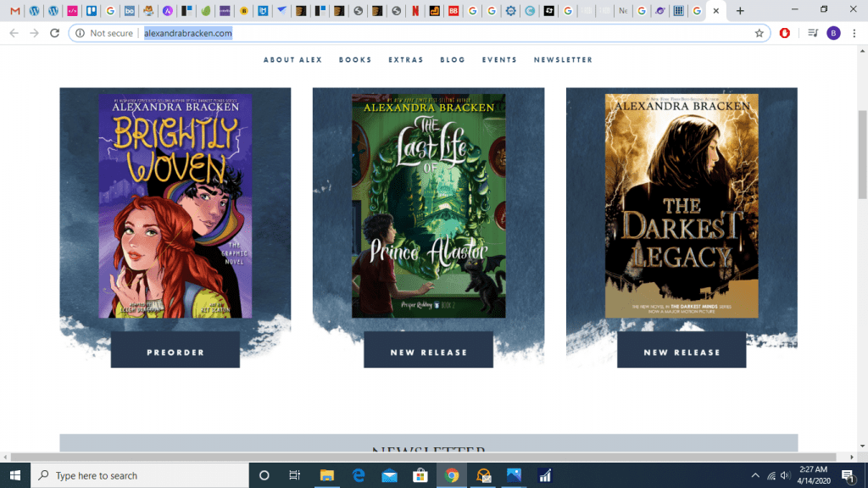Open the Newsletter menu item
868x488 pixels.
(563, 60)
